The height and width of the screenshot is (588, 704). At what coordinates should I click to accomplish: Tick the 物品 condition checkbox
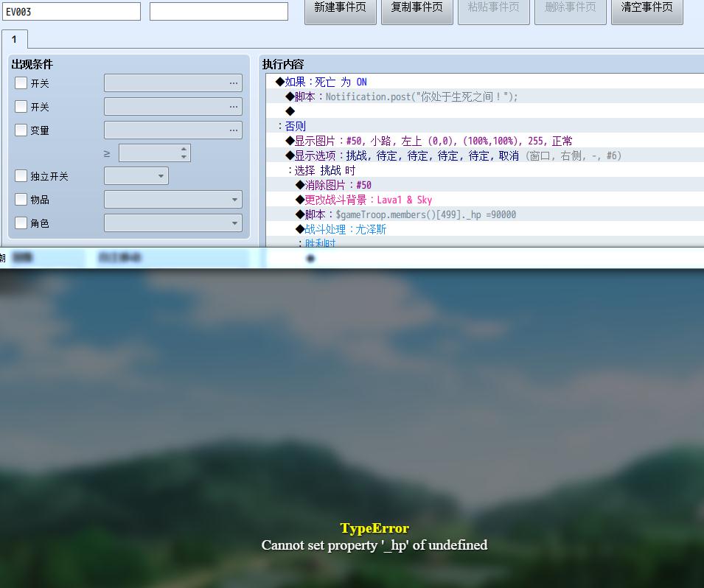[x=21, y=199]
